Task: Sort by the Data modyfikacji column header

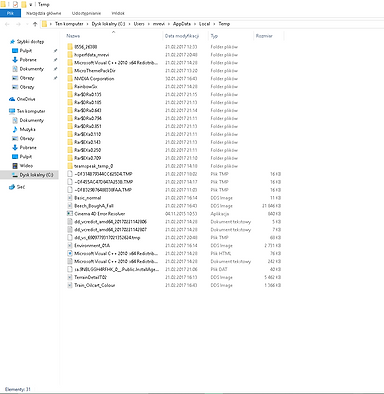Action: pyautogui.click(x=182, y=36)
